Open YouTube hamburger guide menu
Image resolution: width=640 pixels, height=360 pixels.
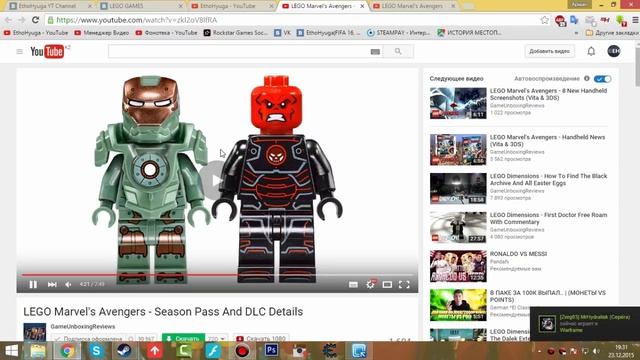coord(19,51)
